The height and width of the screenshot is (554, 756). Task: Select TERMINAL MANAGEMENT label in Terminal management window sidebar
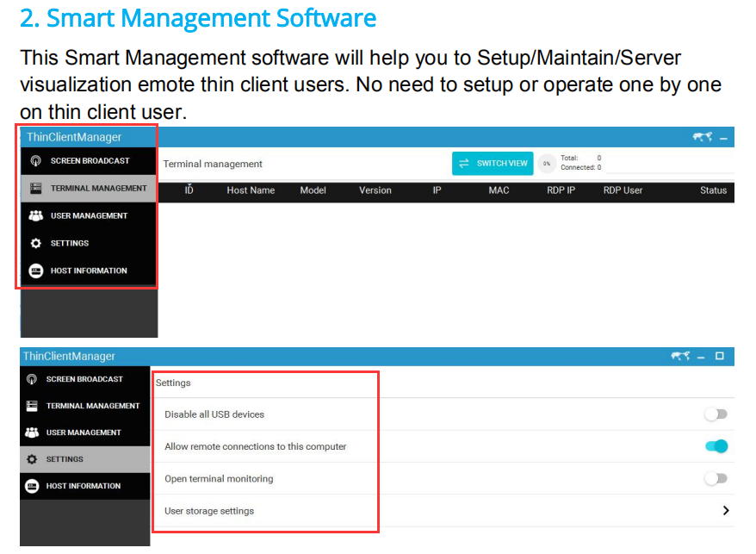tap(98, 189)
